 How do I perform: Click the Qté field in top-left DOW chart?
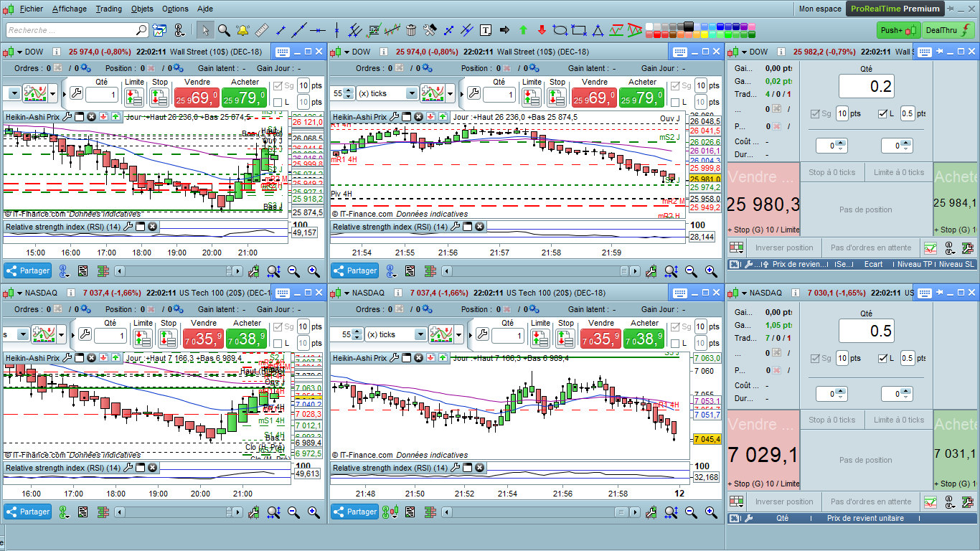[x=101, y=95]
